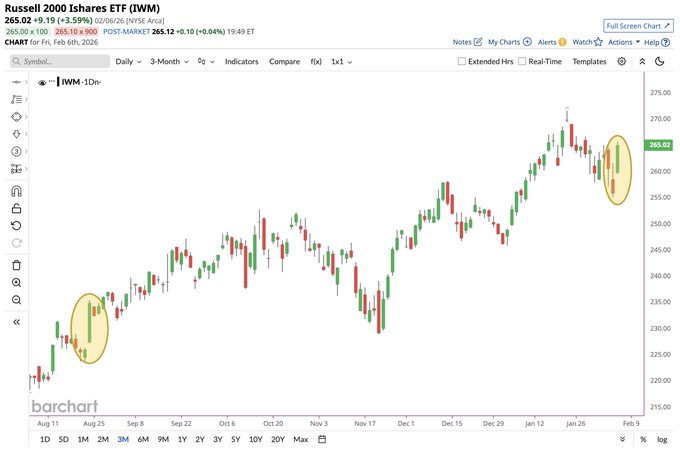This screenshot has height=454, width=680.
Task: Select the crosshair cursor tool
Action: (x=16, y=82)
